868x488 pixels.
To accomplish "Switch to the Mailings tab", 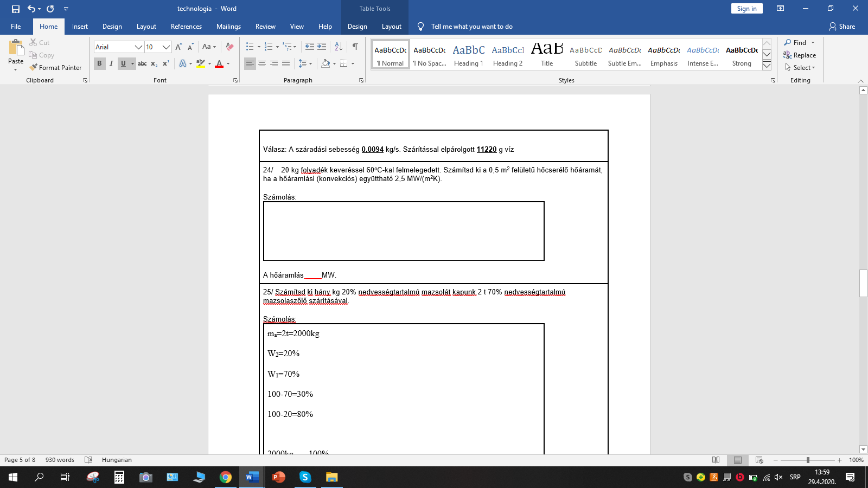I will click(228, 27).
